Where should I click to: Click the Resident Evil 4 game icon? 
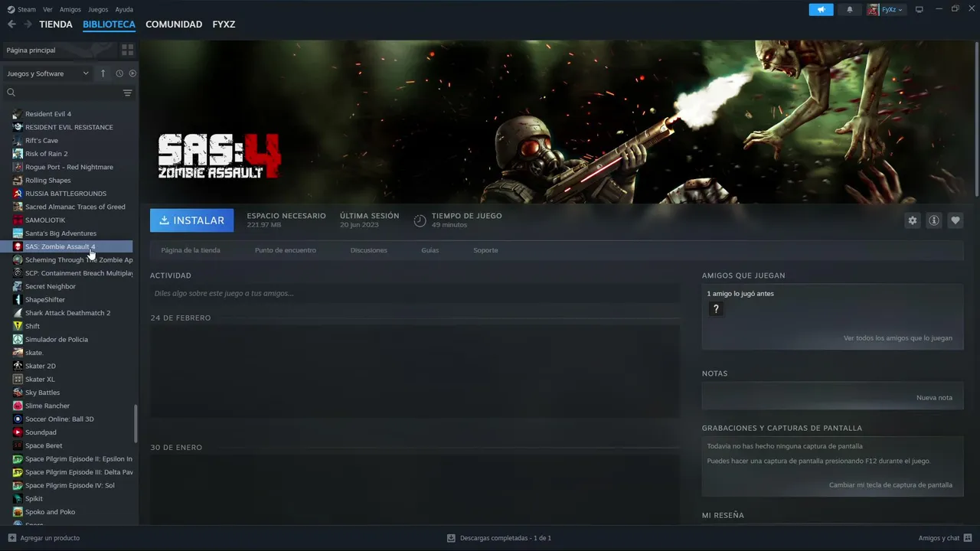pos(18,114)
